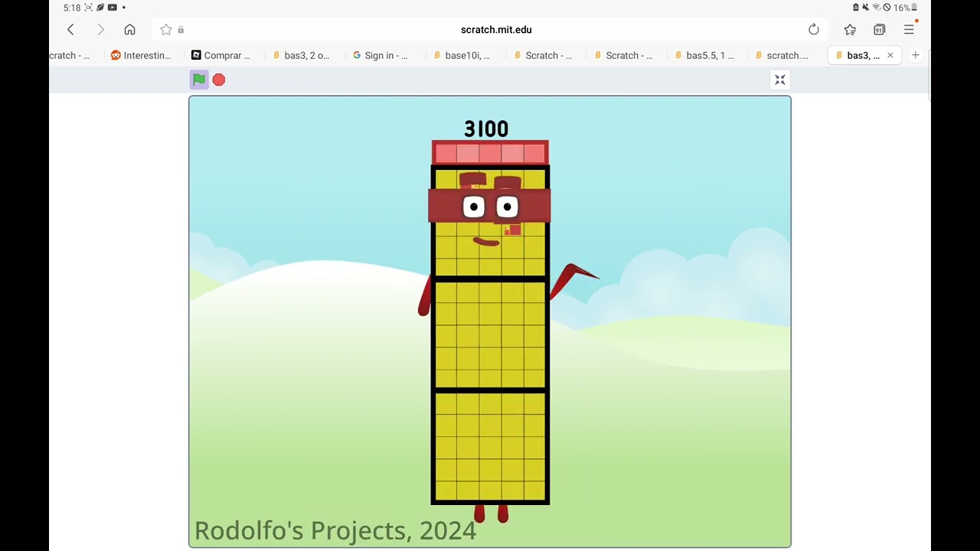Switch to first Scratch - tab after base10i

544,55
